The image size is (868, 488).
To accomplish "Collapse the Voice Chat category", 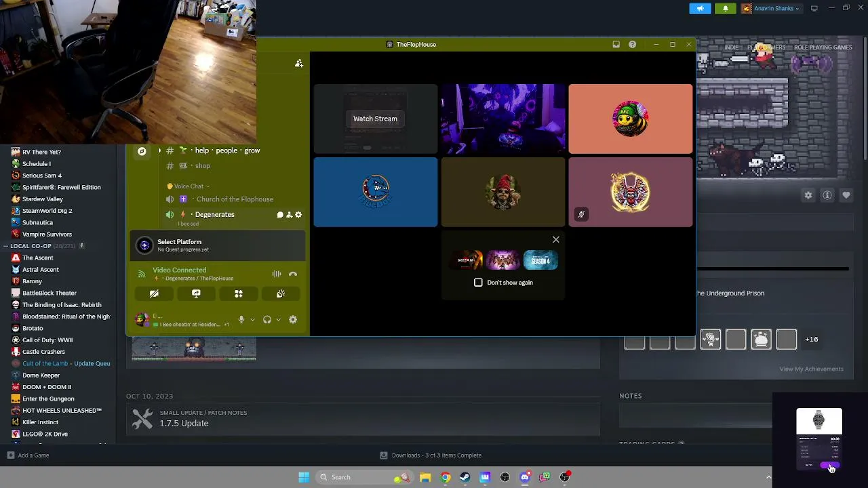I will coord(188,186).
